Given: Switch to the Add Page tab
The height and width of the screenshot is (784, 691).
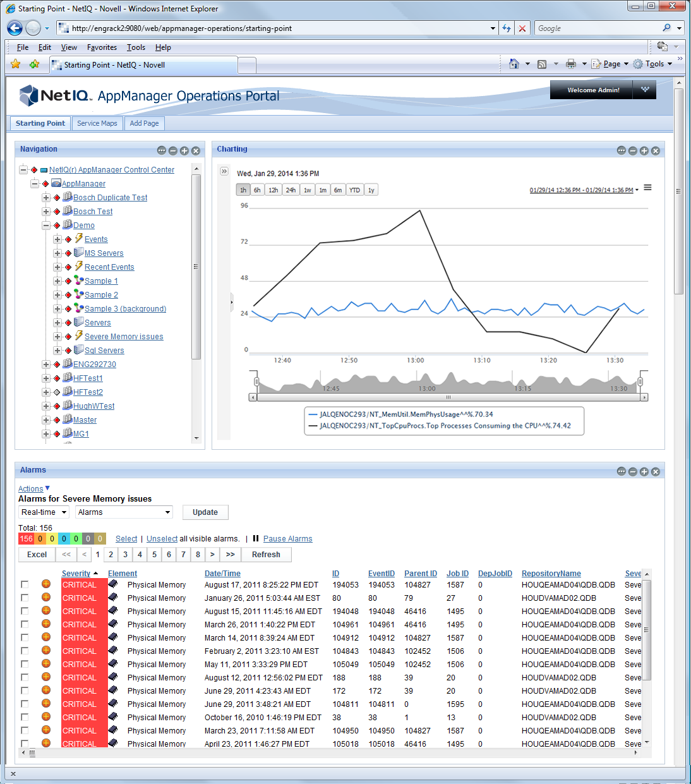Looking at the screenshot, I should (x=144, y=123).
